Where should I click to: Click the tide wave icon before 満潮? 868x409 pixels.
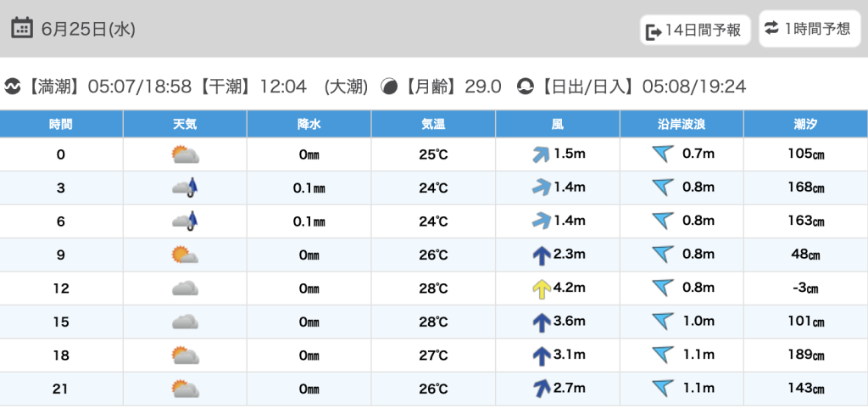point(13,86)
